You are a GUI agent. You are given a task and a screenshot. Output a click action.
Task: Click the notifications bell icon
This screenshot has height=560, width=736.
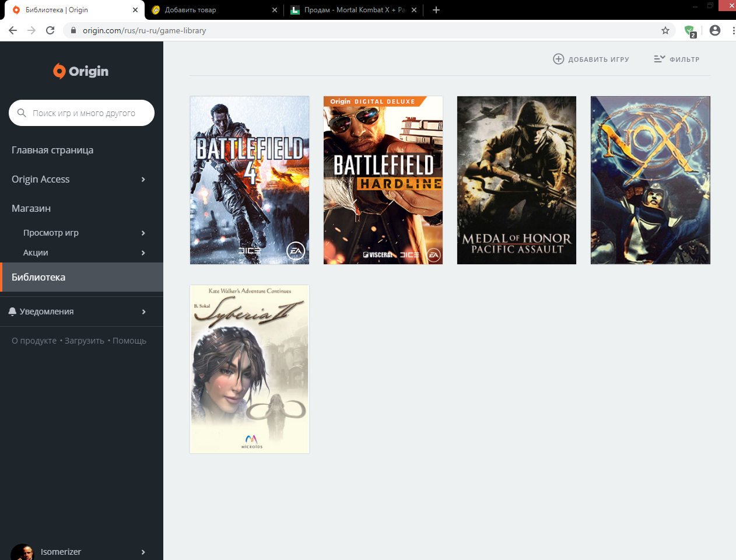click(12, 311)
